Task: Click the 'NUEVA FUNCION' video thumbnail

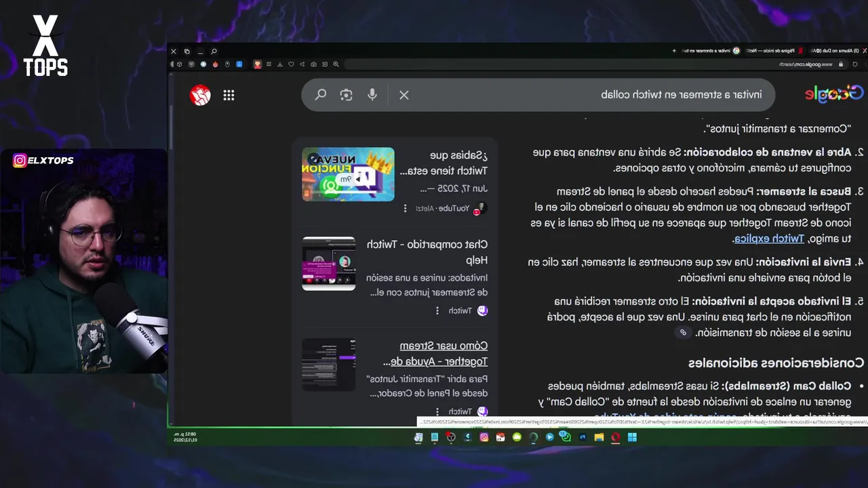Action: [348, 174]
